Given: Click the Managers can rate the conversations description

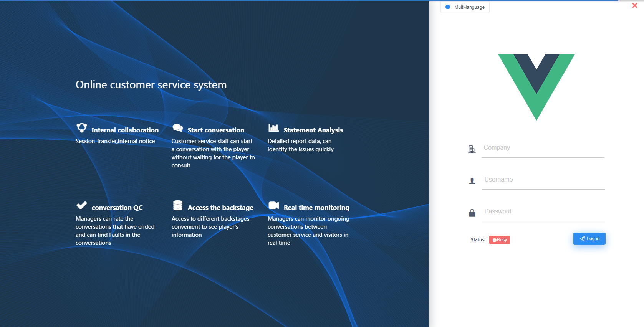Looking at the screenshot, I should point(115,231).
